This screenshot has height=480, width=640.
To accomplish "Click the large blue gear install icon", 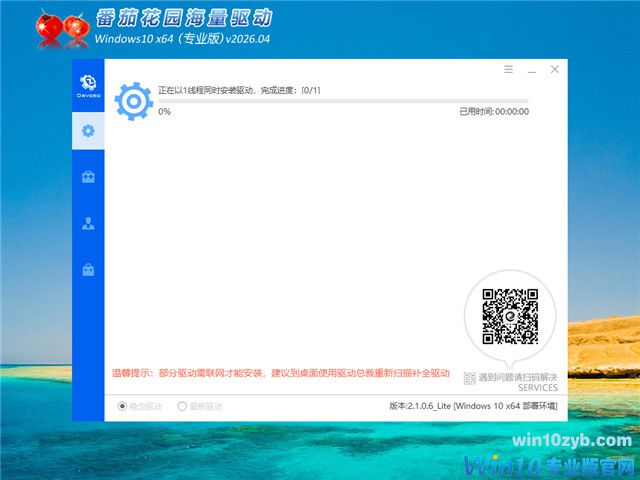I will [133, 101].
